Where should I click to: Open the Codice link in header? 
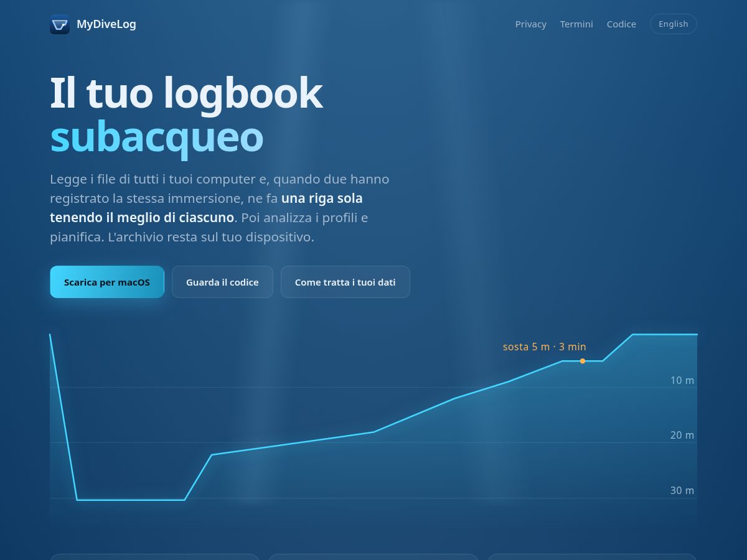coord(621,24)
